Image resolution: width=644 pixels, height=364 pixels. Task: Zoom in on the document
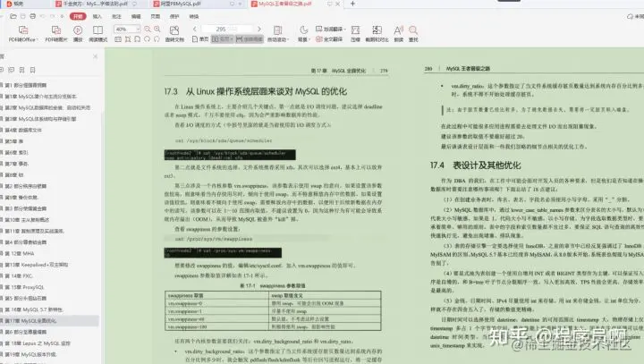point(157,30)
